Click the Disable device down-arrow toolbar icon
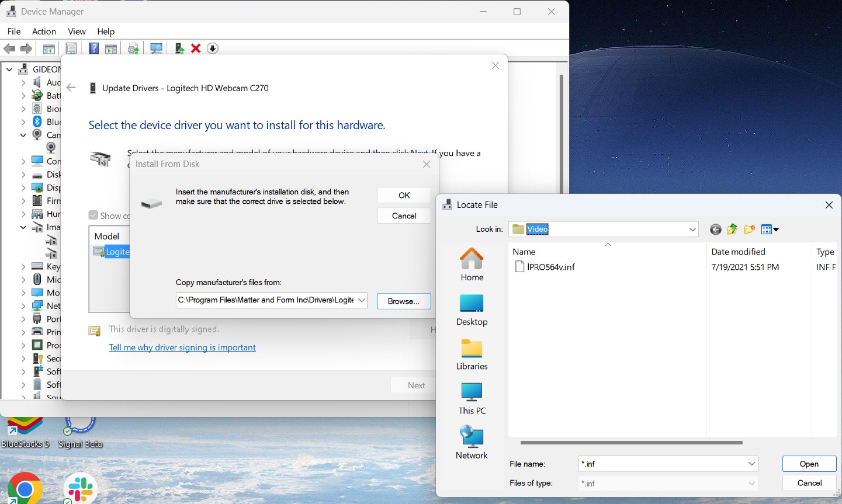 click(x=213, y=48)
